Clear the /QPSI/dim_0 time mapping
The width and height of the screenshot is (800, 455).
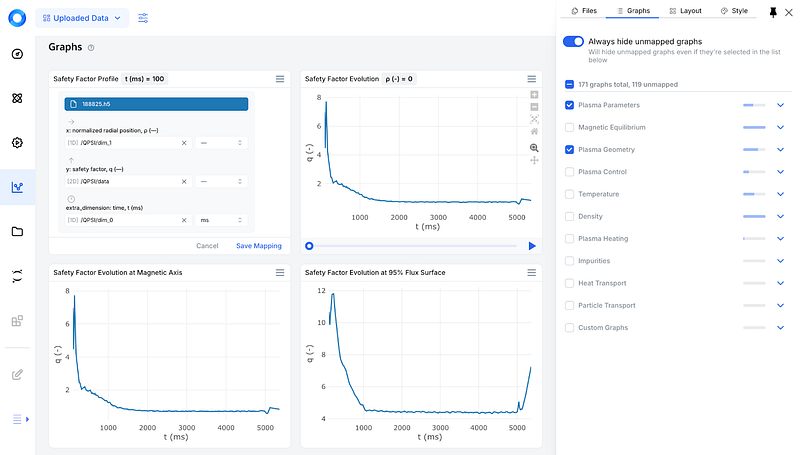[184, 220]
